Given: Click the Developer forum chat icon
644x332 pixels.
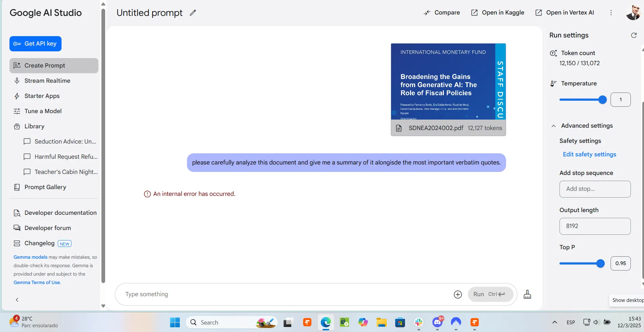Looking at the screenshot, I should pyautogui.click(x=17, y=228).
